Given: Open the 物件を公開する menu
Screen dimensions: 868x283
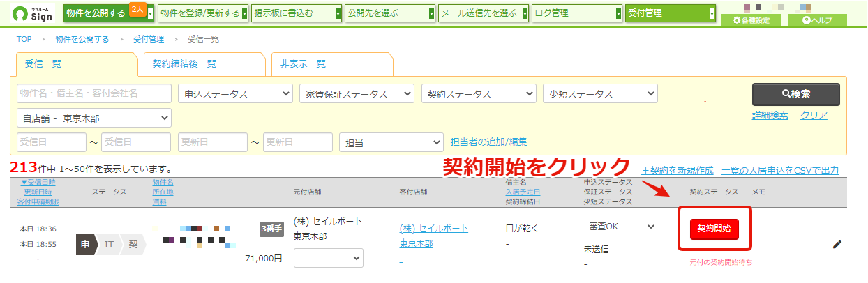Looking at the screenshot, I should pyautogui.click(x=108, y=13).
